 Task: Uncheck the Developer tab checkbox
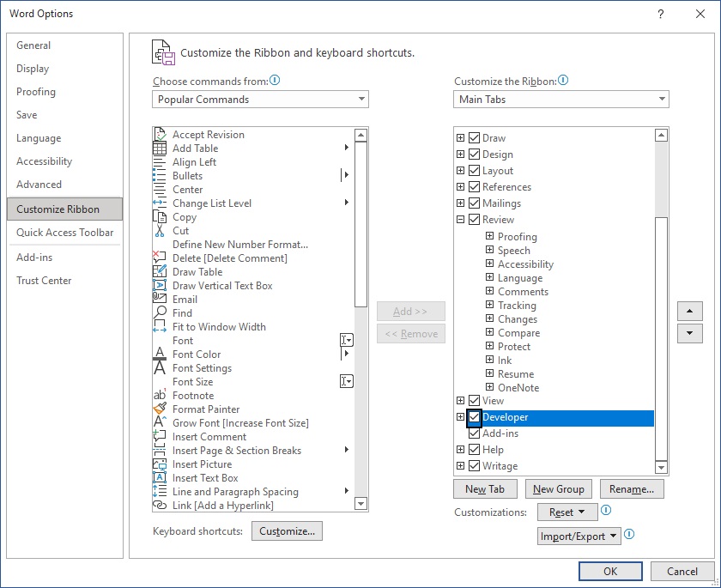[x=474, y=417]
